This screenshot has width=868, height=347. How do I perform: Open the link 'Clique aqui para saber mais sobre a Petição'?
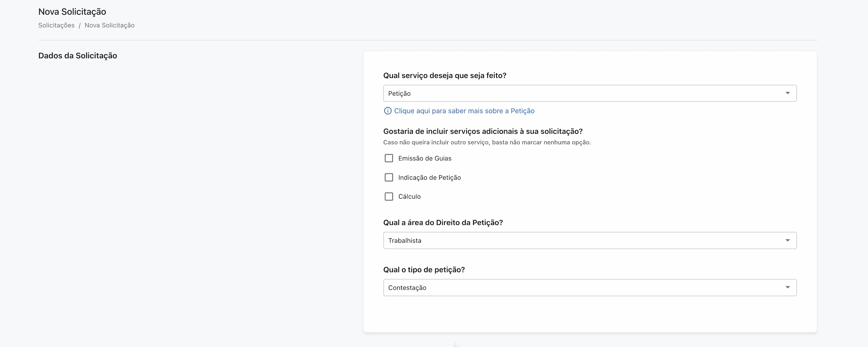pos(464,111)
